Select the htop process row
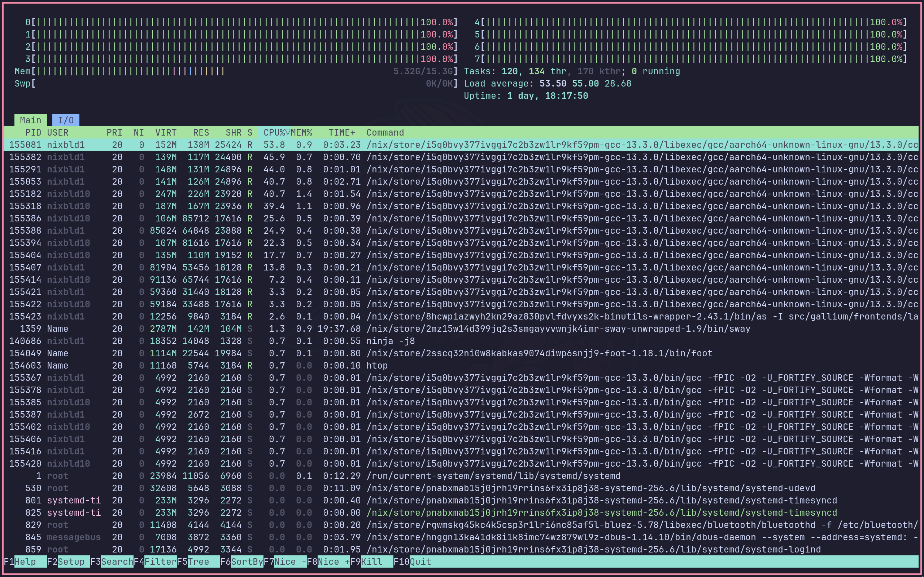Viewport: 924px width, 577px height. click(376, 366)
